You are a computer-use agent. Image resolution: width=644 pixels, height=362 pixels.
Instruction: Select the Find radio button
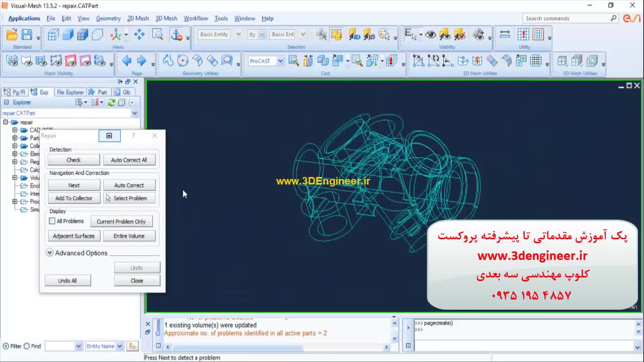pos(27,346)
